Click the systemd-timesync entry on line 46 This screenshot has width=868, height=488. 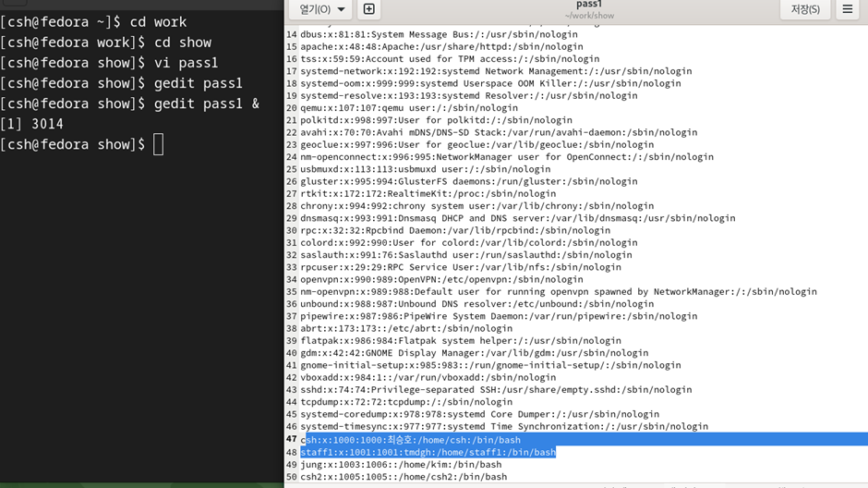click(504, 426)
